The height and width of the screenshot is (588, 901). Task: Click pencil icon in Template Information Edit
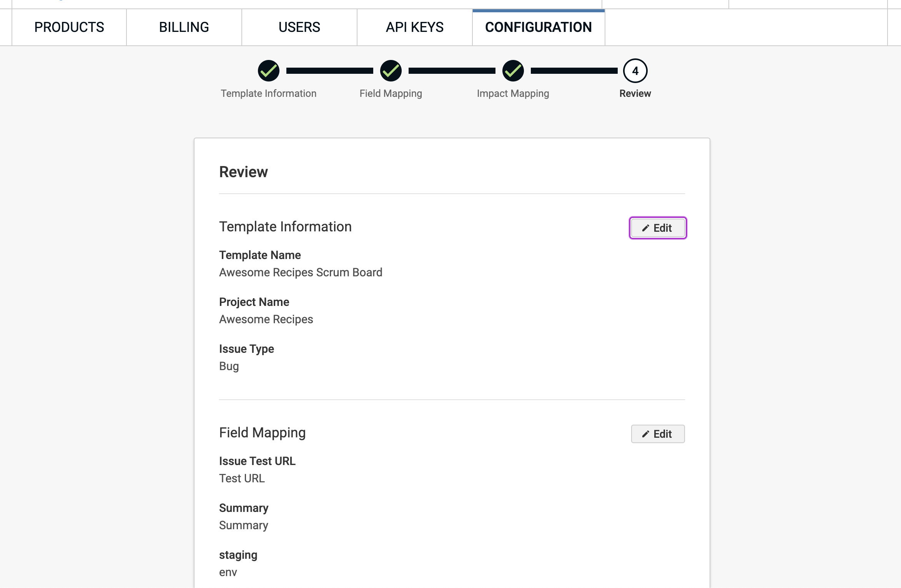[645, 228]
